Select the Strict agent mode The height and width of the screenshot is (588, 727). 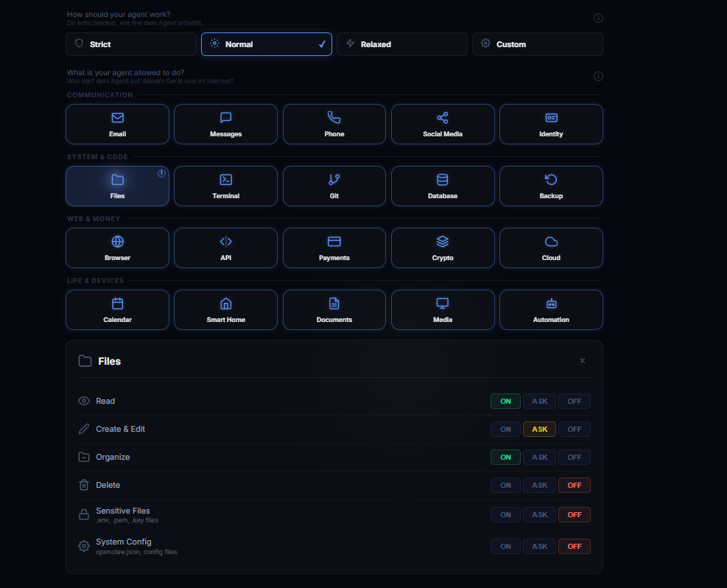(x=131, y=44)
